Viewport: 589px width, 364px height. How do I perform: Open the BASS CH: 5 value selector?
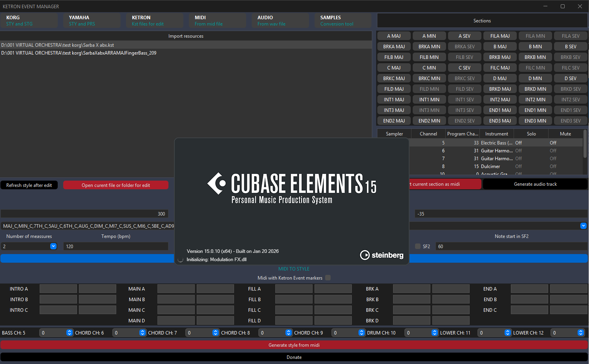tap(70, 333)
